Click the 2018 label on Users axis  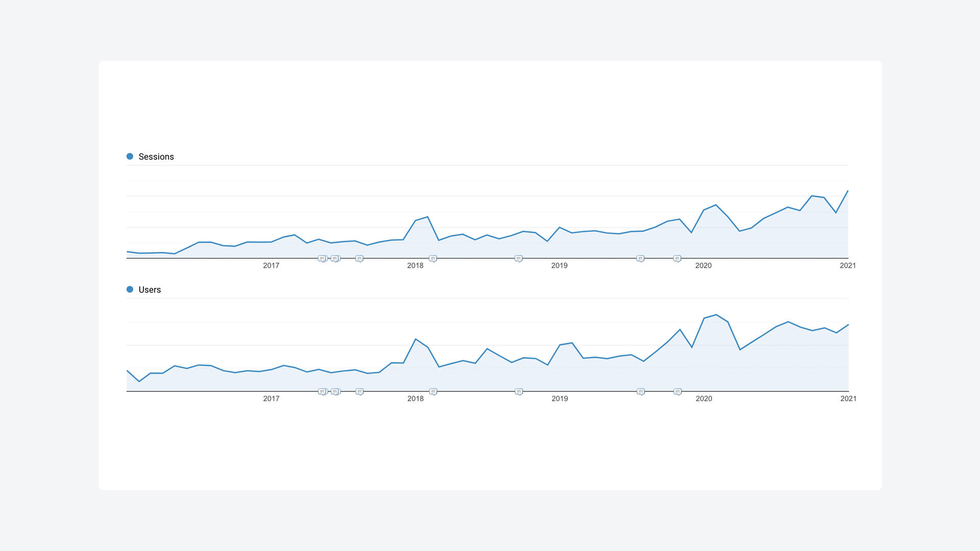click(x=415, y=398)
